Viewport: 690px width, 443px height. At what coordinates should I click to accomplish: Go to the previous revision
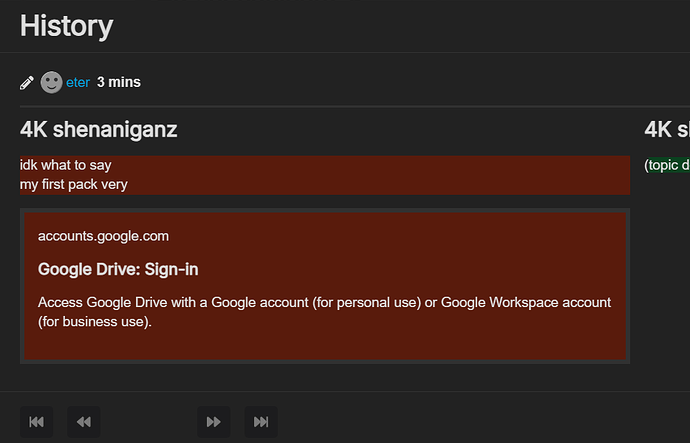pyautogui.click(x=84, y=422)
